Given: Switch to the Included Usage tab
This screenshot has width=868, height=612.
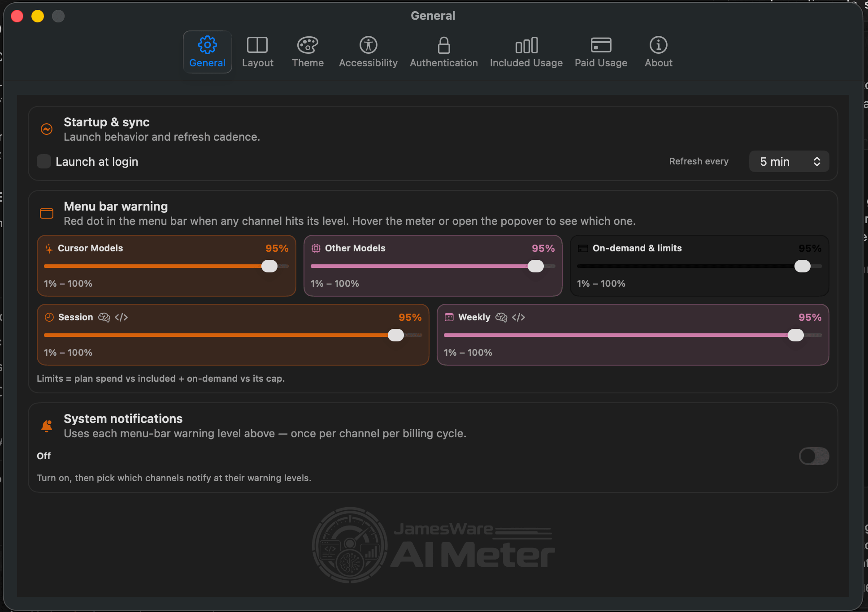Looking at the screenshot, I should click(x=526, y=52).
